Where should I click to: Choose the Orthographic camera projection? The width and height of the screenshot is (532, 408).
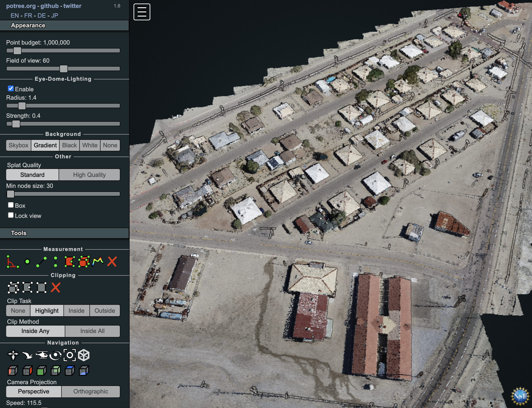91,391
